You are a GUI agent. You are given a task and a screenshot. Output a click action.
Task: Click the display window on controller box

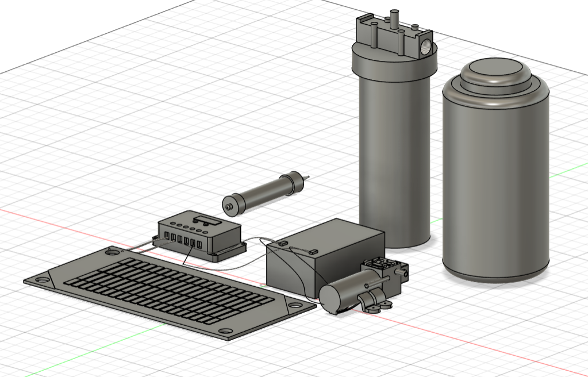[x=206, y=220]
